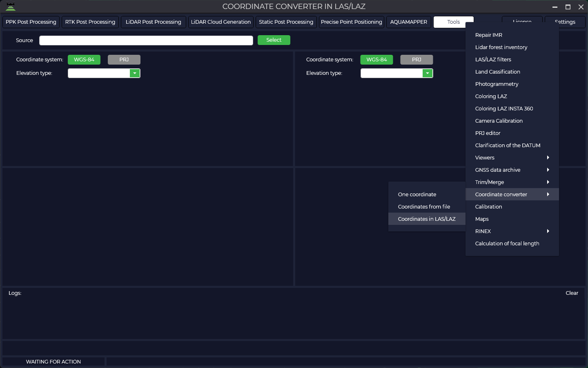
Task: Open the right Elevation type dropdown arrow
Action: 427,73
